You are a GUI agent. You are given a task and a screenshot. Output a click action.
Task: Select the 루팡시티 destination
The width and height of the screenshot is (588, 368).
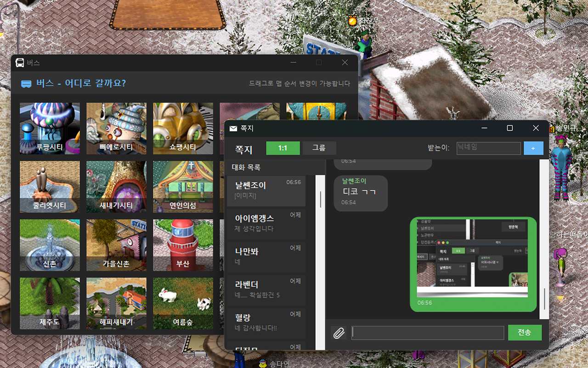50,128
